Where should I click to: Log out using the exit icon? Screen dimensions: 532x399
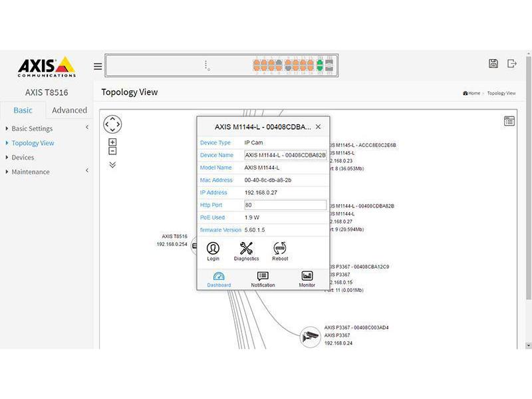tap(511, 63)
